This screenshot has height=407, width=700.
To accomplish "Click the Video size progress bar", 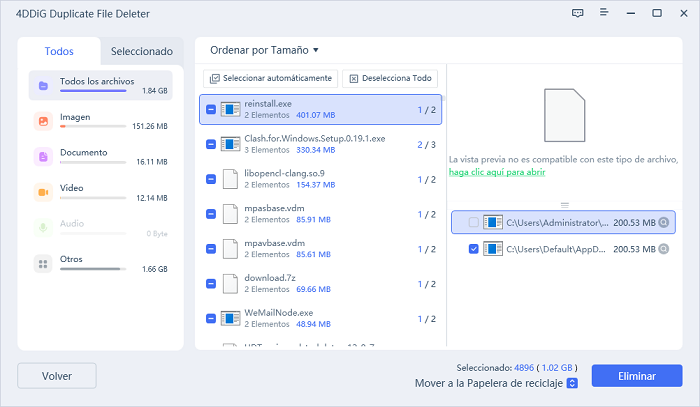I will pyautogui.click(x=93, y=198).
